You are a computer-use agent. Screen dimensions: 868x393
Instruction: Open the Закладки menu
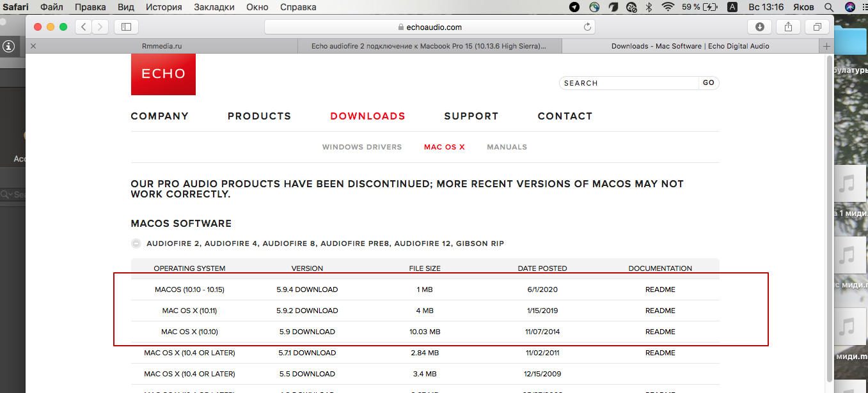click(214, 7)
